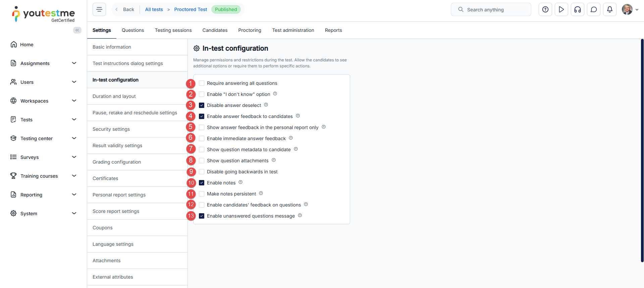The height and width of the screenshot is (288, 644).
Task: Go to the Proctoring tab
Action: point(250,30)
